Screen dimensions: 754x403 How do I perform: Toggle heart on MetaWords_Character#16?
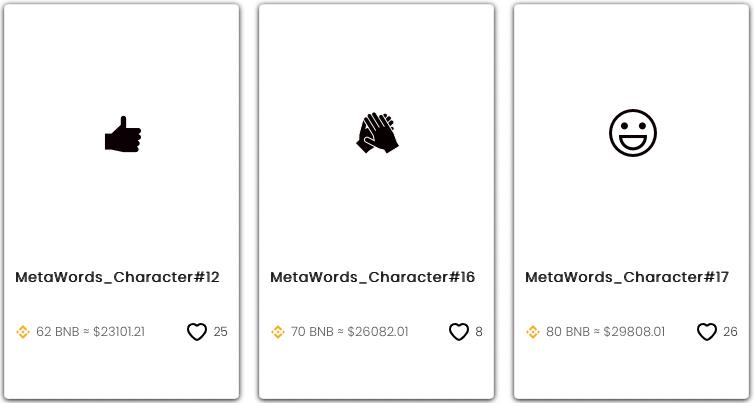(458, 332)
